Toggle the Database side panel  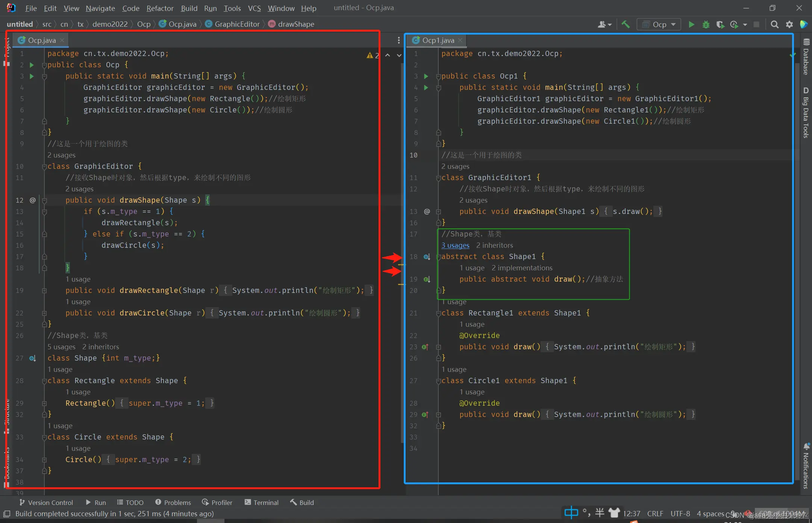pos(806,57)
